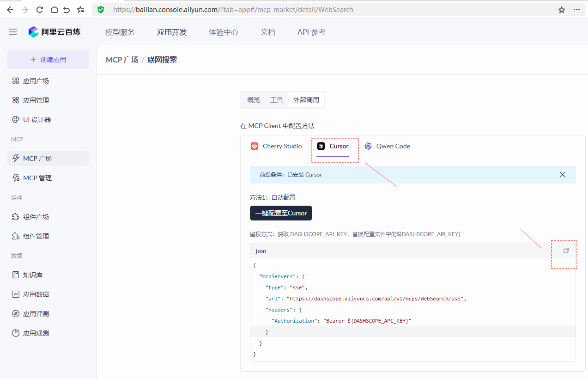Open the 文档 top menu
588x379 pixels.
click(x=268, y=32)
